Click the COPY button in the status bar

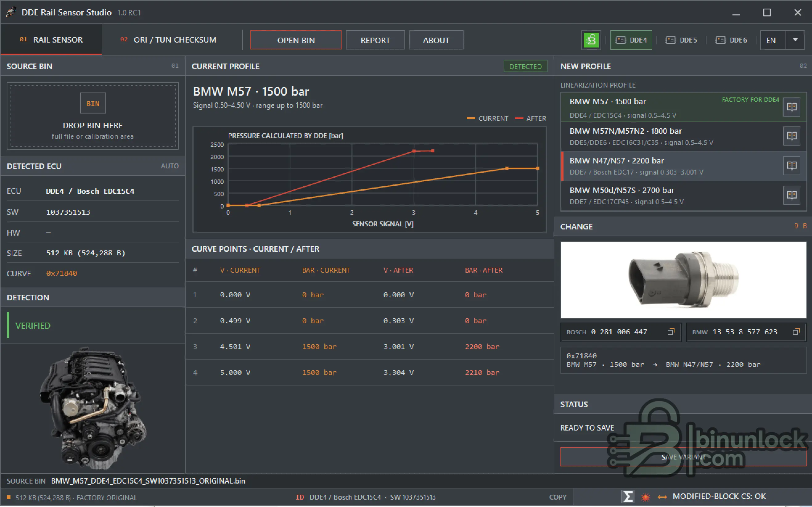(x=558, y=497)
